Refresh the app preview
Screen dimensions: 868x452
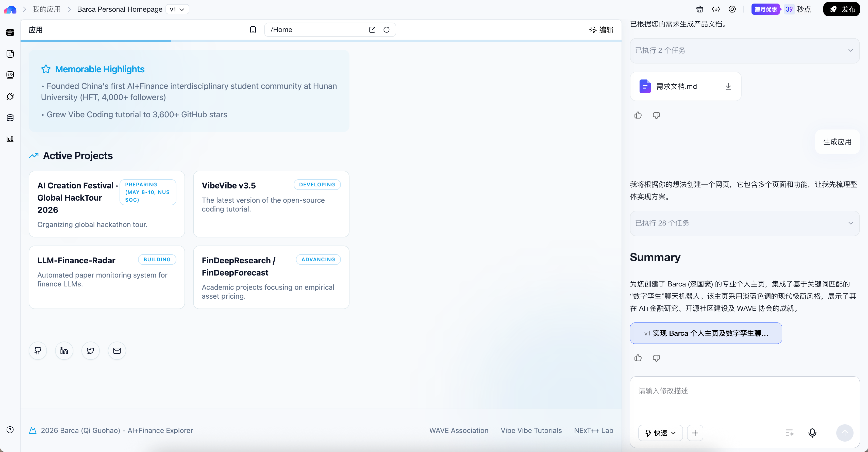point(387,30)
